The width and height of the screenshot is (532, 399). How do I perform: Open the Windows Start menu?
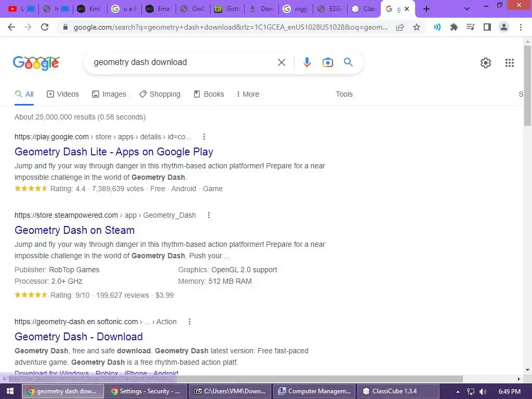tap(10, 391)
